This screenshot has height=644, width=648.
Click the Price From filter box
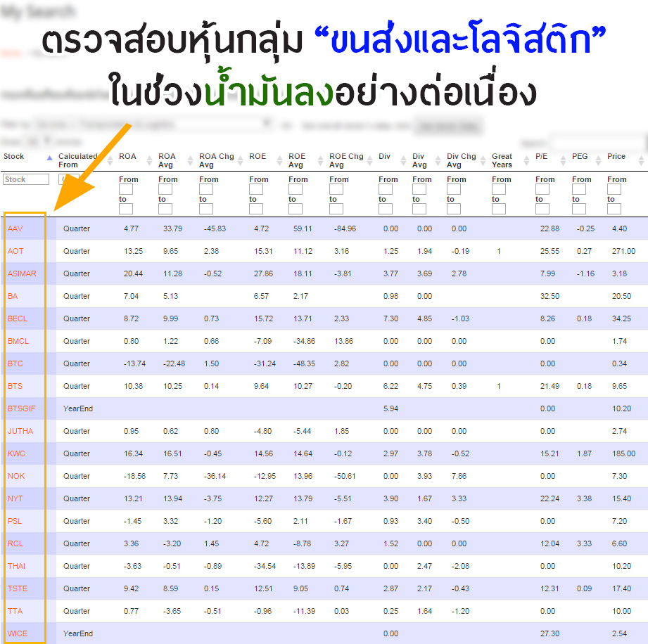tap(614, 189)
